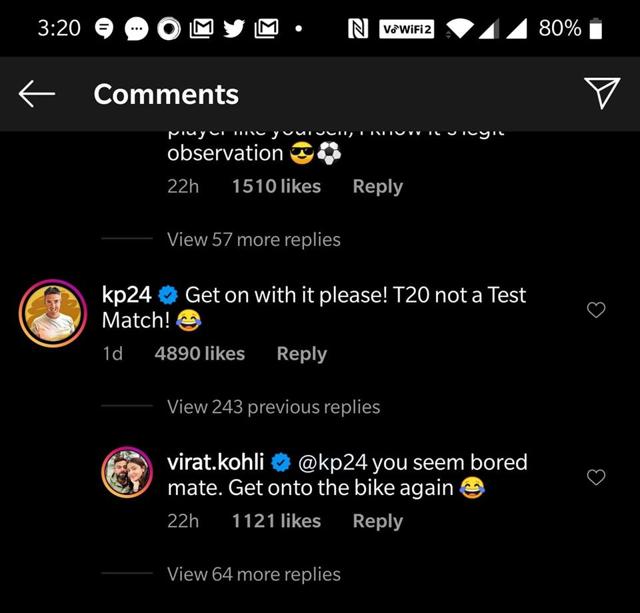View the 4890 likes list

pyautogui.click(x=200, y=353)
